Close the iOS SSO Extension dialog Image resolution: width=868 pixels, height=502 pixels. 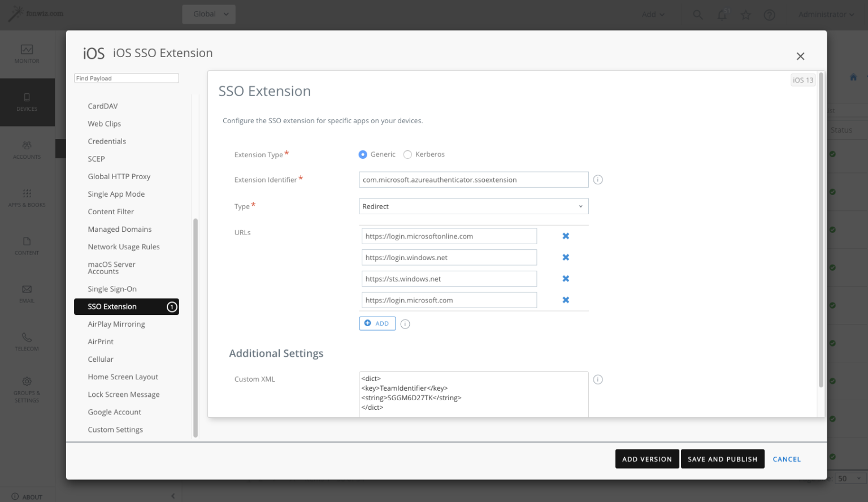coord(800,56)
